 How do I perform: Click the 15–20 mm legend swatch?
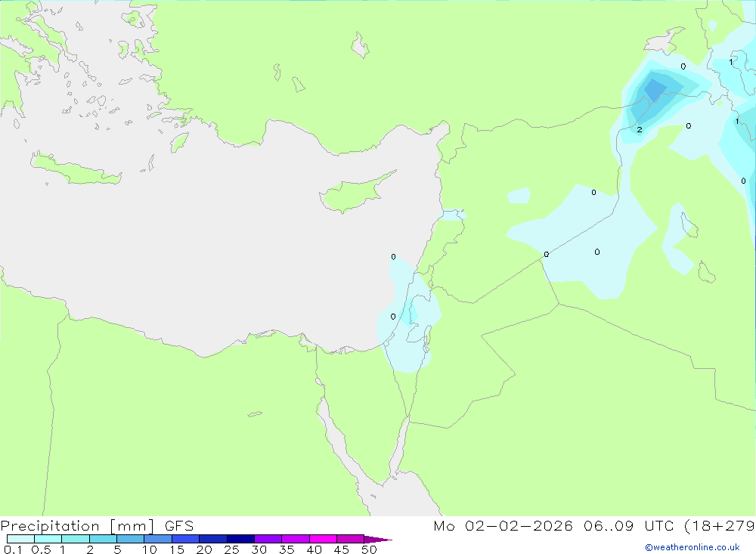[186, 539]
